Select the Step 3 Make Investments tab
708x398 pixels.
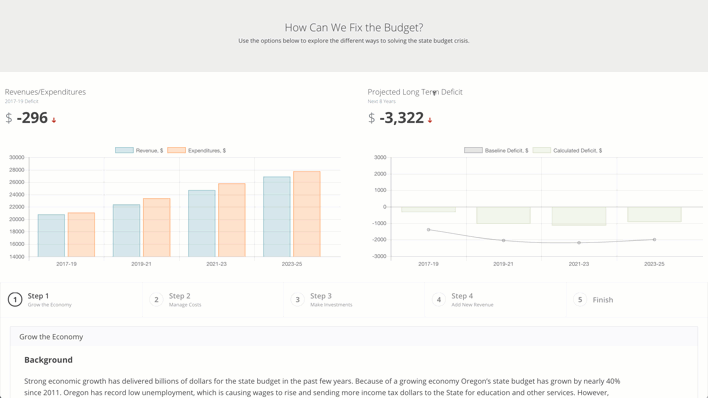354,300
